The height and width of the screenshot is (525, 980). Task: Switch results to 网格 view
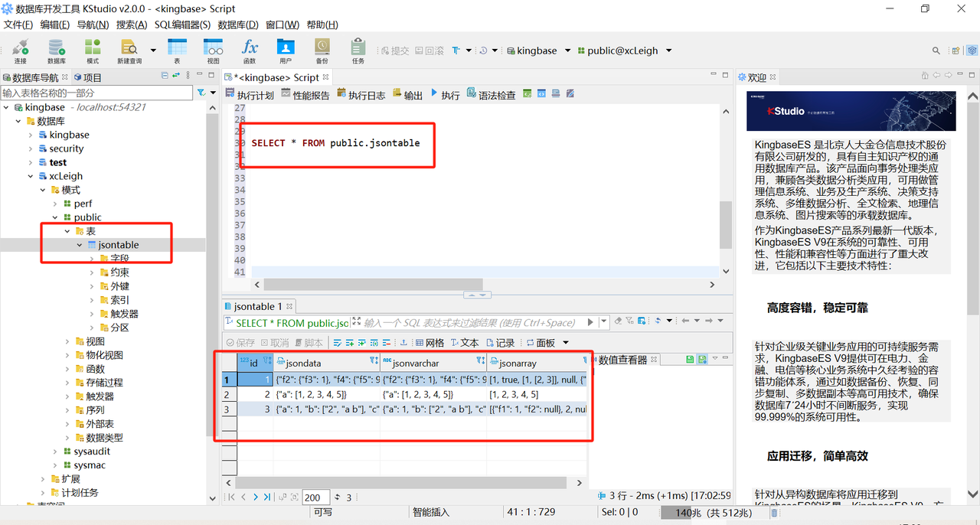[429, 343]
